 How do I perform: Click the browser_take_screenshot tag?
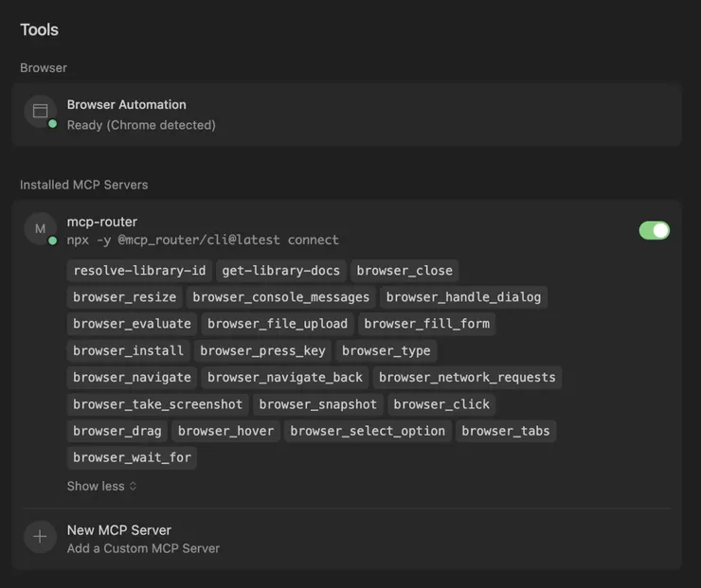(x=158, y=404)
